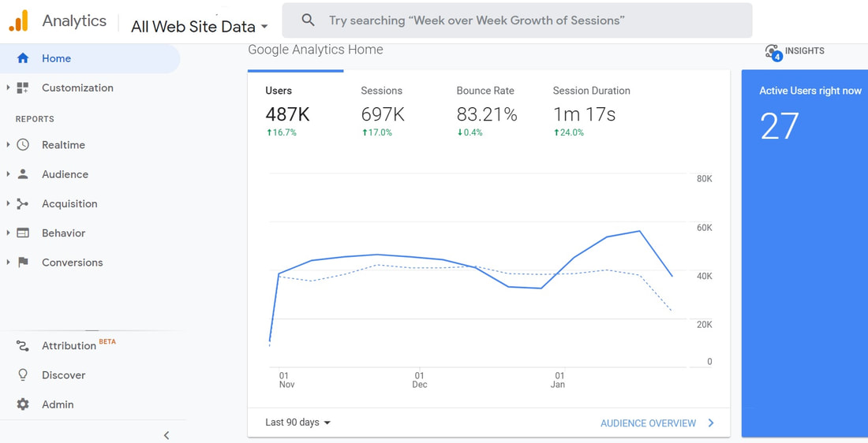Open the Behavior window icon

tap(23, 233)
